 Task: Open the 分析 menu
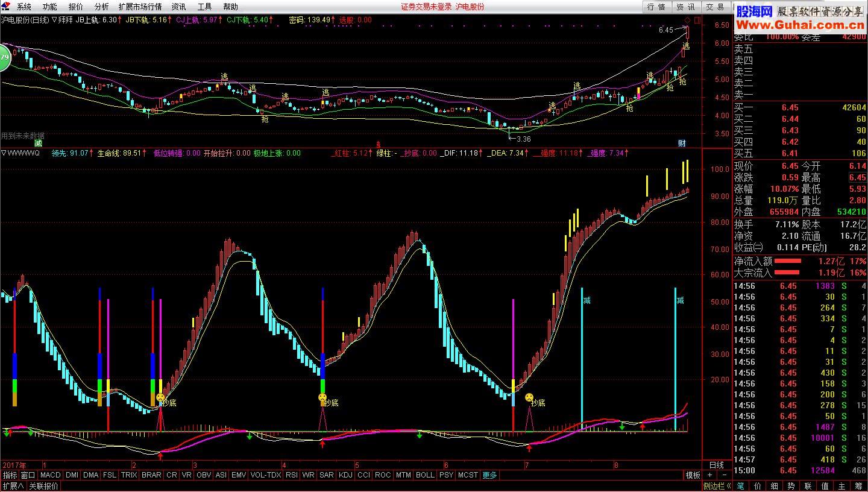coord(102,7)
